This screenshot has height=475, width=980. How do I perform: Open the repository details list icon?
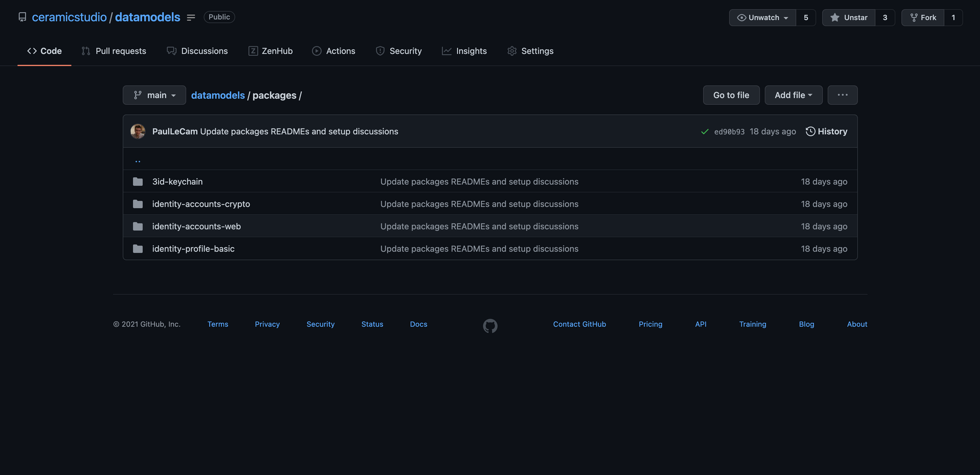point(191,18)
